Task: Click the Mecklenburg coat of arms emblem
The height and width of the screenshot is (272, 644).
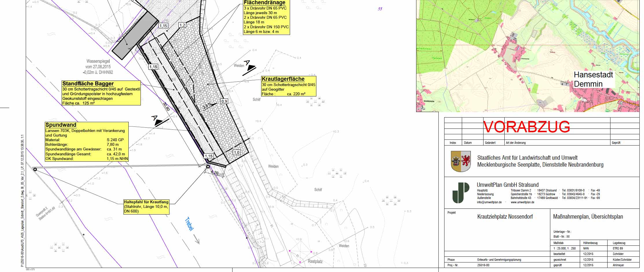Action: coord(461,161)
